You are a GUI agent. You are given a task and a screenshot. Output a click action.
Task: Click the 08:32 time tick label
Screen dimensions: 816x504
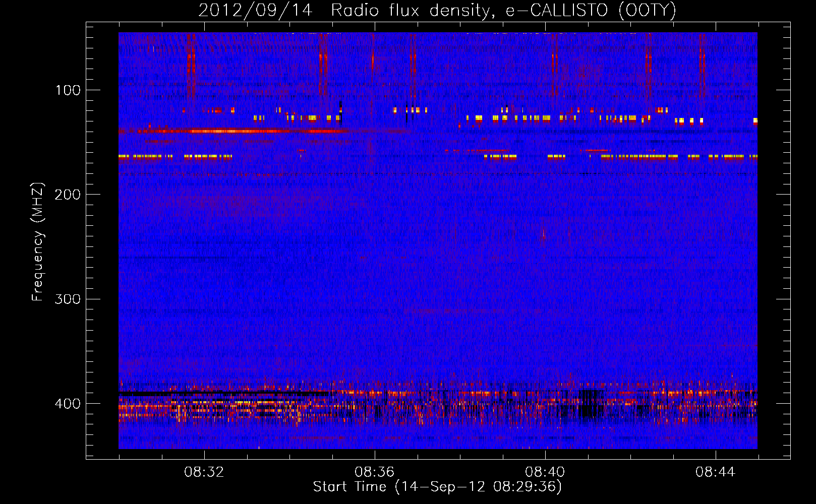(204, 472)
